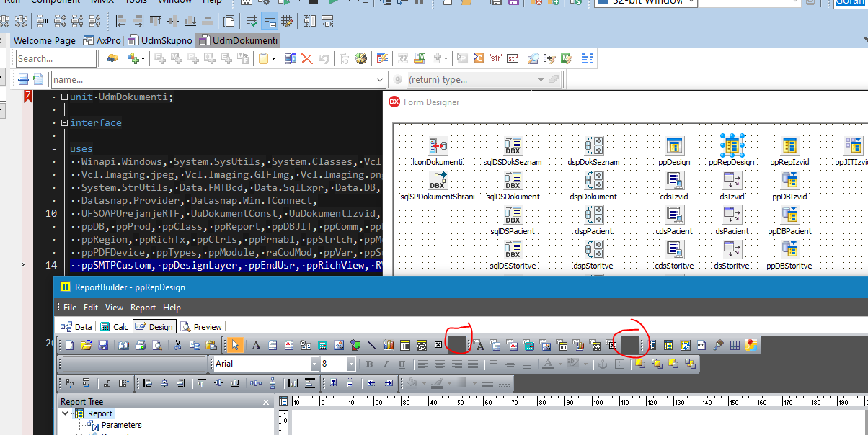Toggle Italic text formatting
This screenshot has height=435, width=868.
pyautogui.click(x=386, y=364)
